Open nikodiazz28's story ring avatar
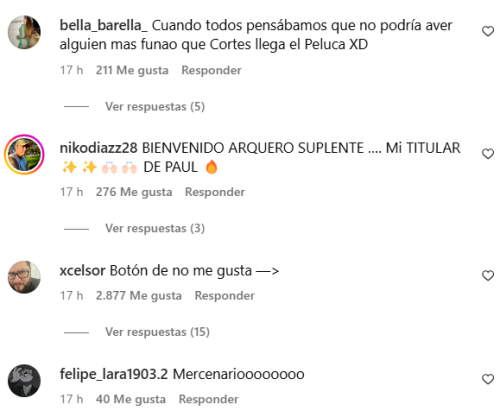 click(x=24, y=154)
